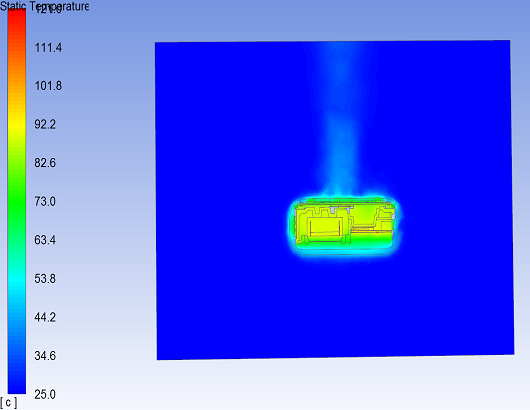Select the 25.0 minimum legend value
Screen dimensions: 530x410
[x=45, y=394]
